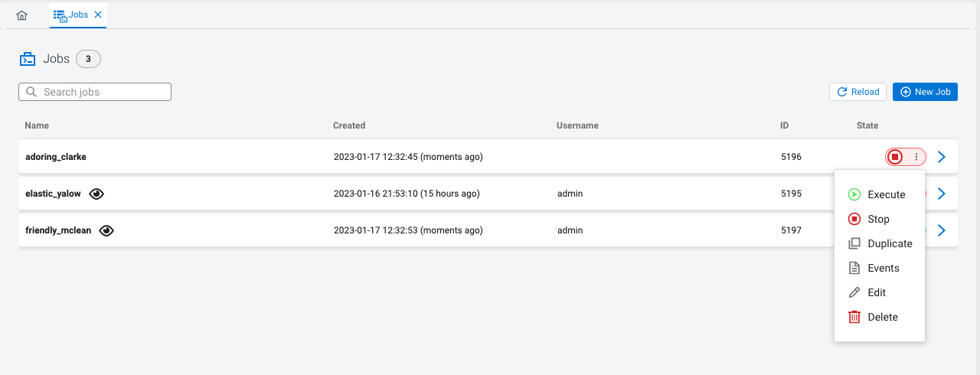Expand the adoring_clarke job details chevron
The image size is (980, 375).
click(x=942, y=157)
